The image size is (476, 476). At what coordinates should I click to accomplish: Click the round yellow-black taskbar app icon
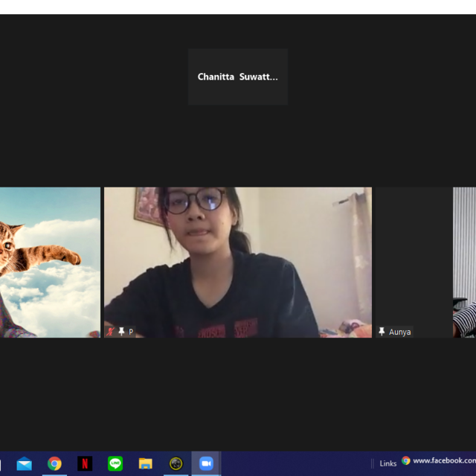[176, 463]
